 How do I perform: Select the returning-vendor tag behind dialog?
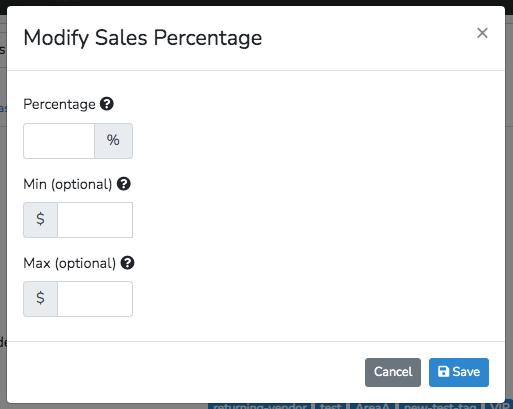[260, 406]
